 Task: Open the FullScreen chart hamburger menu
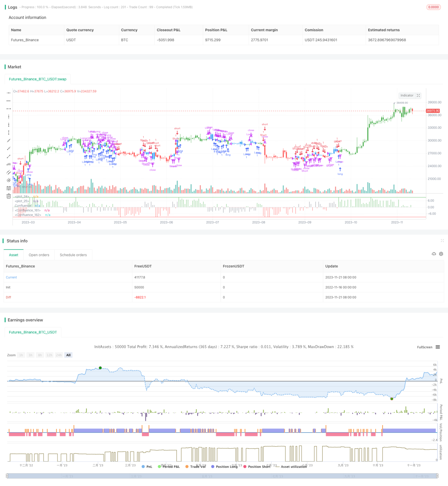(x=438, y=347)
